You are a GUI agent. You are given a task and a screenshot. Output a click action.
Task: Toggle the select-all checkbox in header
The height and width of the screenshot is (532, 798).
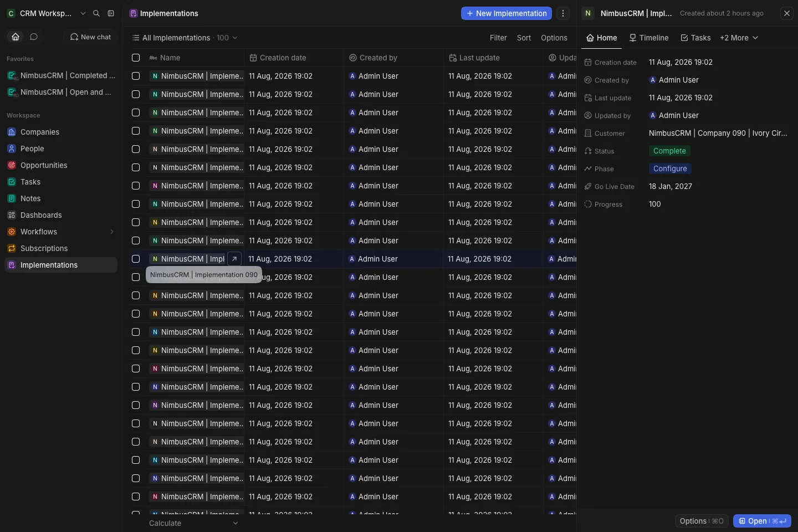136,58
